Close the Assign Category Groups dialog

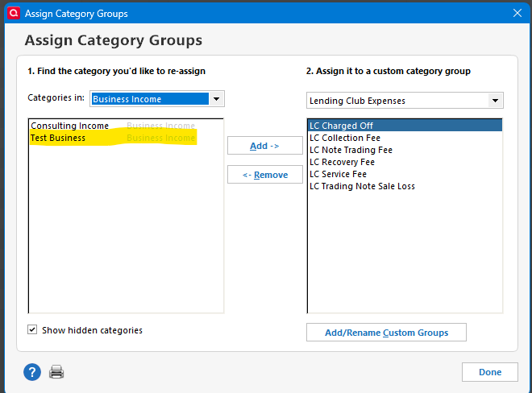517,13
